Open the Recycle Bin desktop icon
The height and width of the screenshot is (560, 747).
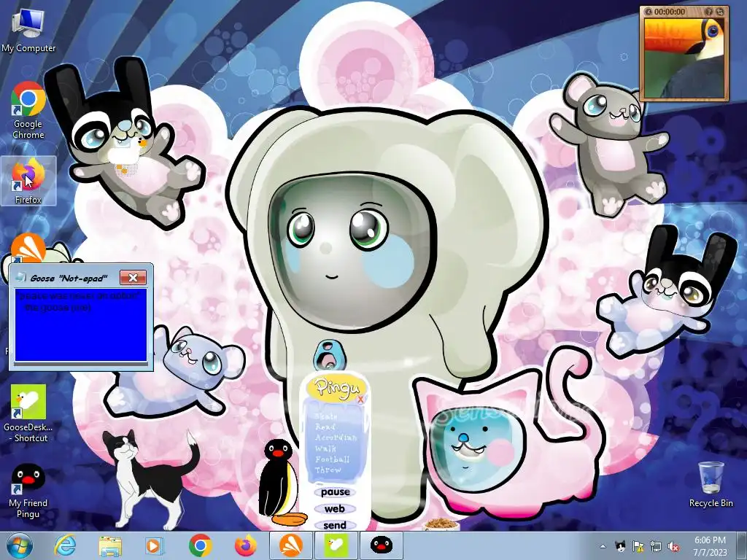click(711, 484)
